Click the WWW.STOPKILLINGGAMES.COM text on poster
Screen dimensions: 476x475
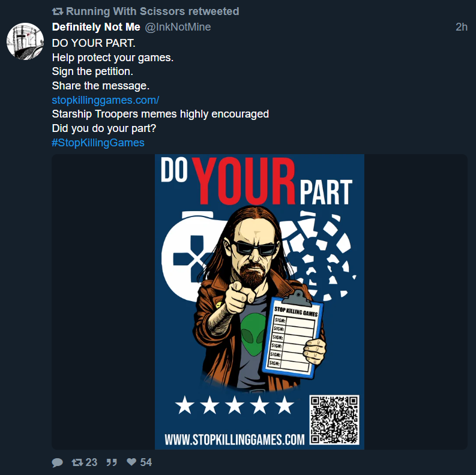(x=234, y=440)
